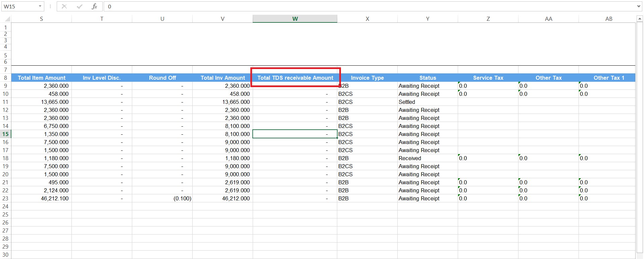
Task: Select the 6,750.000 item amount cell
Action: click(41, 126)
